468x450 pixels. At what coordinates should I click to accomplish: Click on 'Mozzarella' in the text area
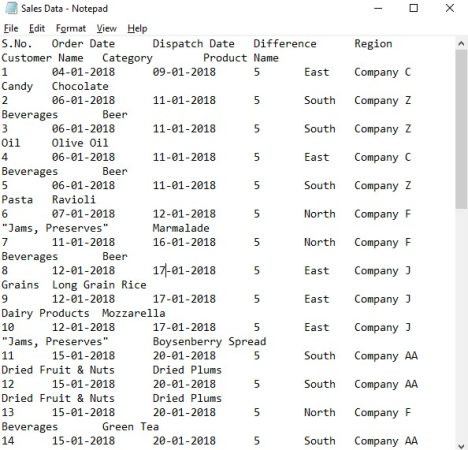[x=134, y=313]
